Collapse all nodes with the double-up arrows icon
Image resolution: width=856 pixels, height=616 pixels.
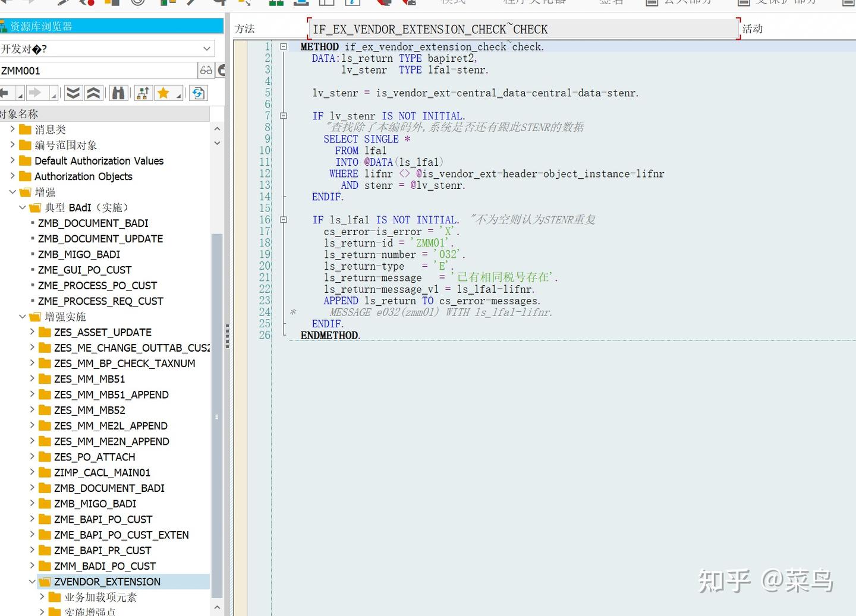[x=93, y=93]
